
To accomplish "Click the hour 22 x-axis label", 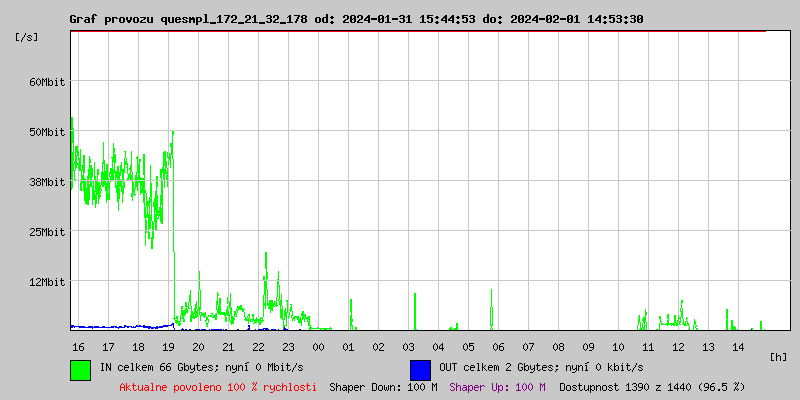I will [x=258, y=346].
